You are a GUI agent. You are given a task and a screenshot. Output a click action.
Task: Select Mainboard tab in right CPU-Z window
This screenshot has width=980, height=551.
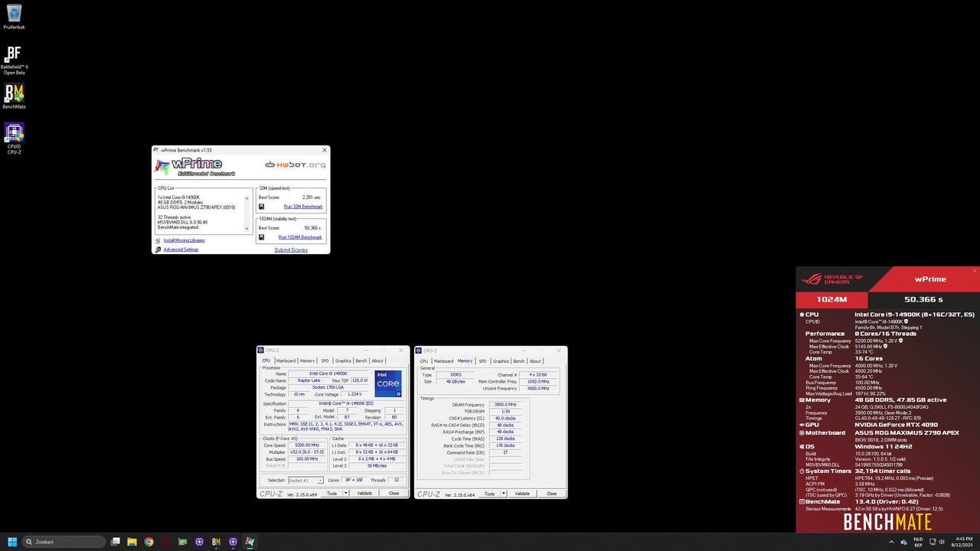coord(444,360)
